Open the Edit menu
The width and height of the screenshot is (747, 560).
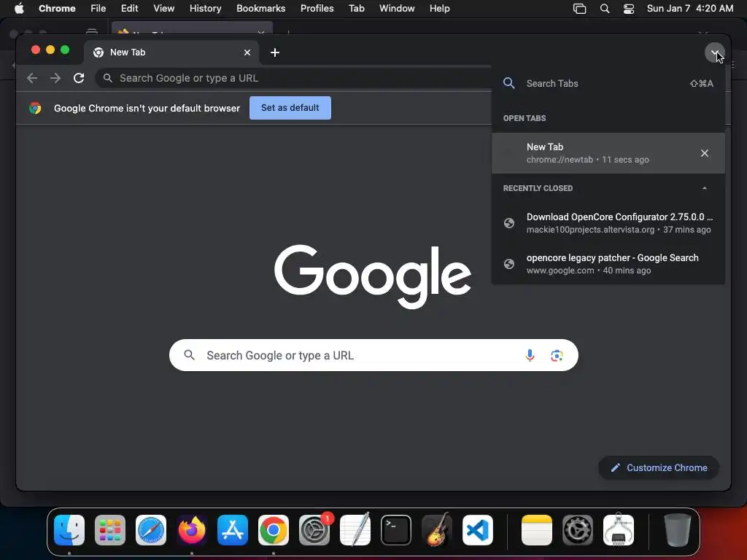[x=129, y=8]
